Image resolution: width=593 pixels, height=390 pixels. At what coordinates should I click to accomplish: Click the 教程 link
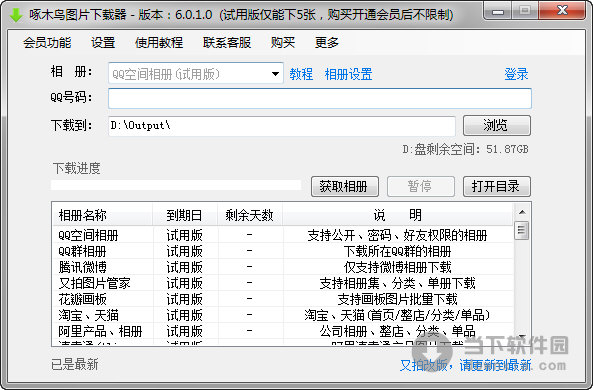pyautogui.click(x=301, y=74)
